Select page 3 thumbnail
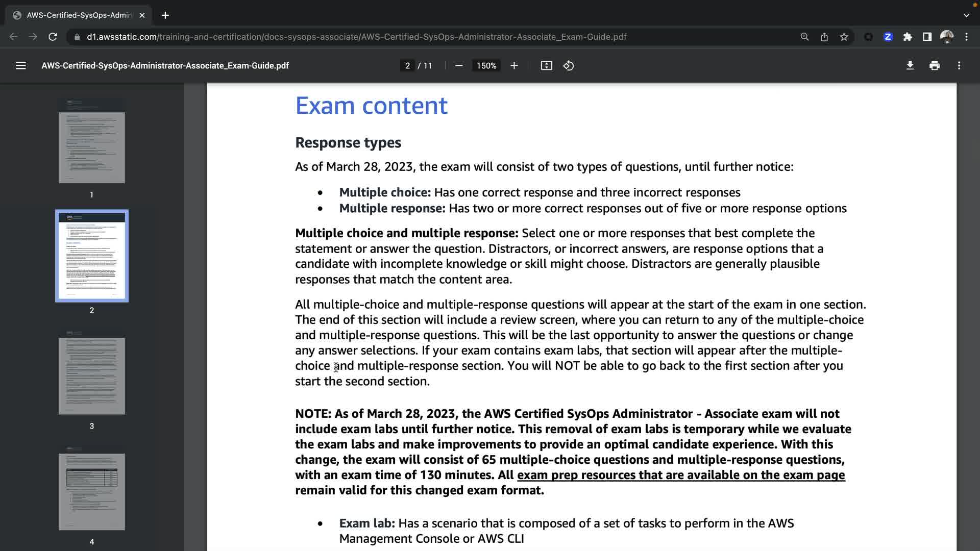 click(92, 376)
